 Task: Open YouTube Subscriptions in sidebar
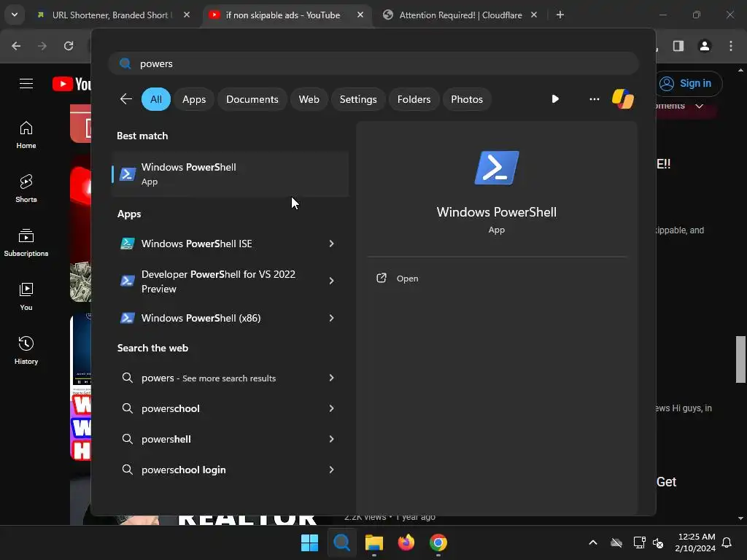click(26, 242)
